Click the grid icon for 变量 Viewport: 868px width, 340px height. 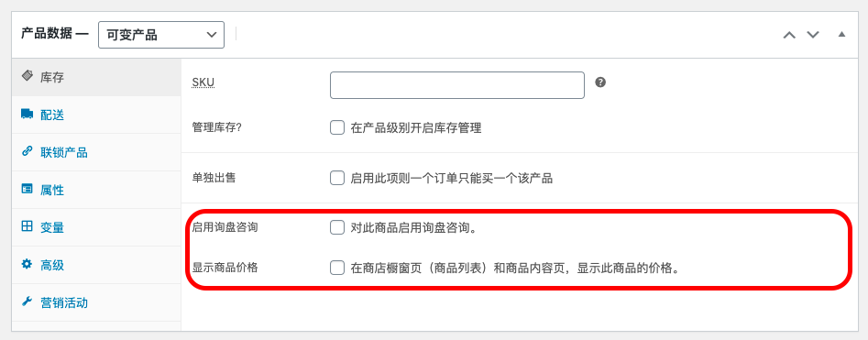point(27,226)
